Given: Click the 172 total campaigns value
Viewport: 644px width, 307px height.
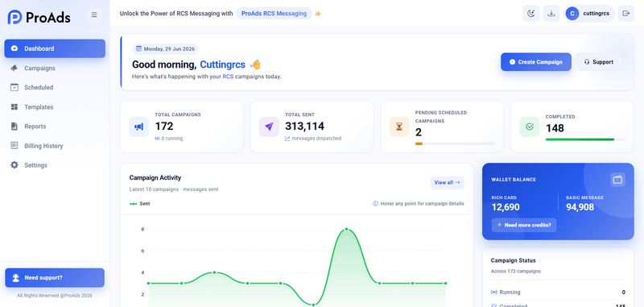Looking at the screenshot, I should point(164,127).
